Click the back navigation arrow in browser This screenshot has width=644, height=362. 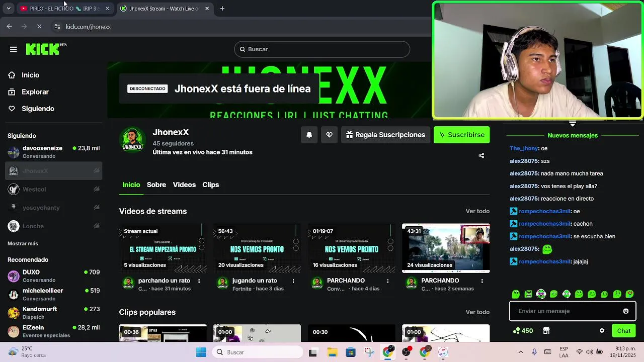10,27
